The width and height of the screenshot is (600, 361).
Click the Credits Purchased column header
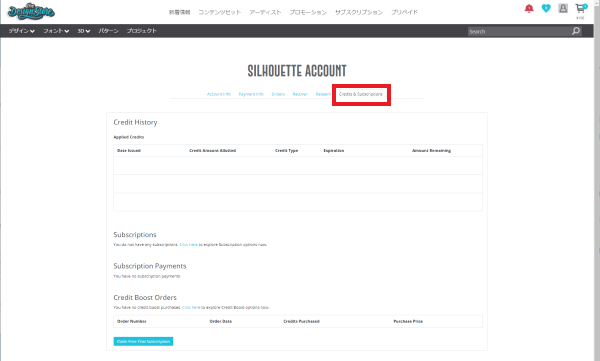pyautogui.click(x=302, y=322)
